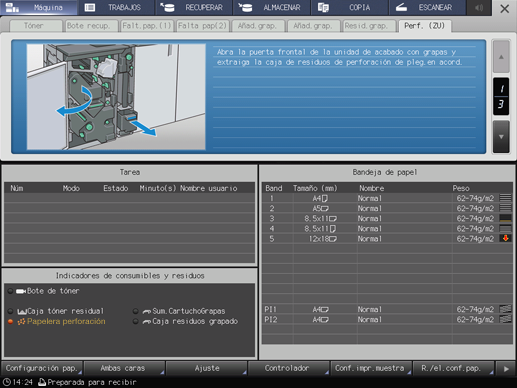
Task: Switch to the COPIA tab
Action: tap(350, 7)
